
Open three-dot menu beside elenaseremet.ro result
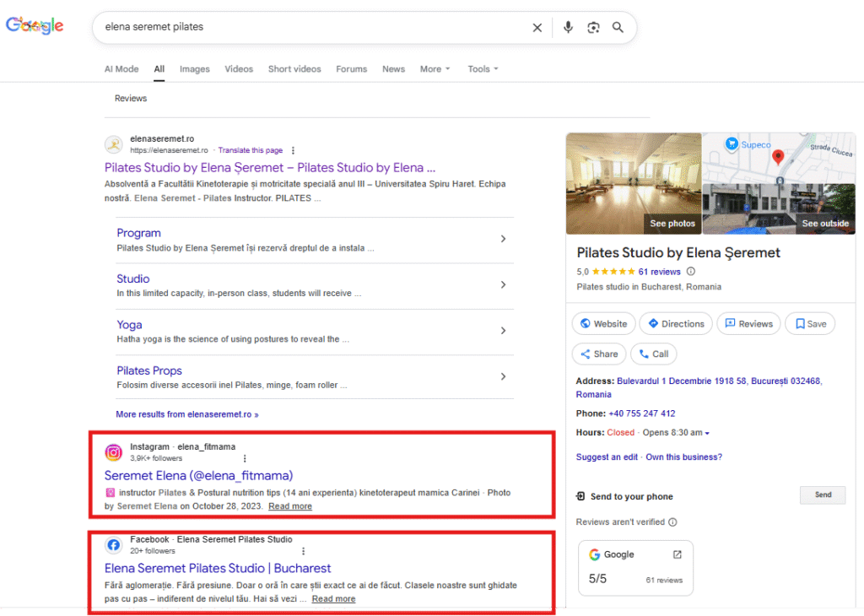point(293,150)
